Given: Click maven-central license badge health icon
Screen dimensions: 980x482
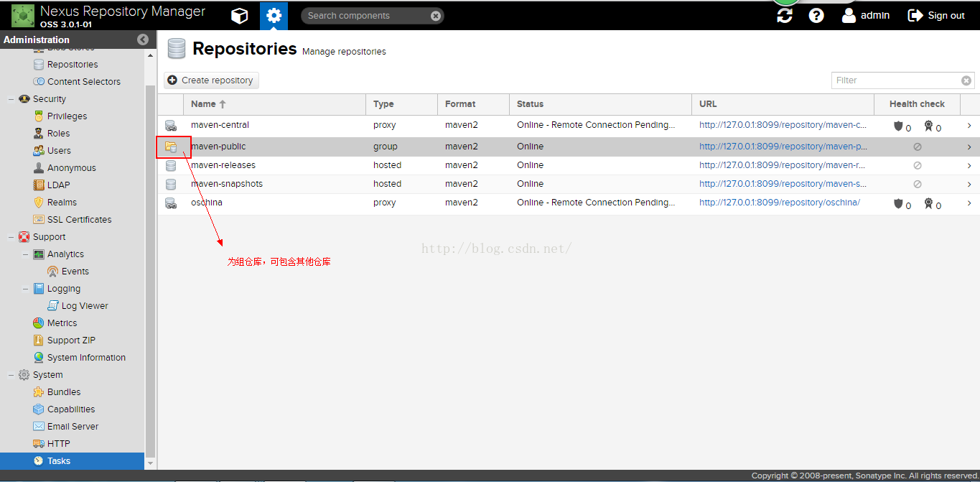Looking at the screenshot, I should click(x=928, y=126).
